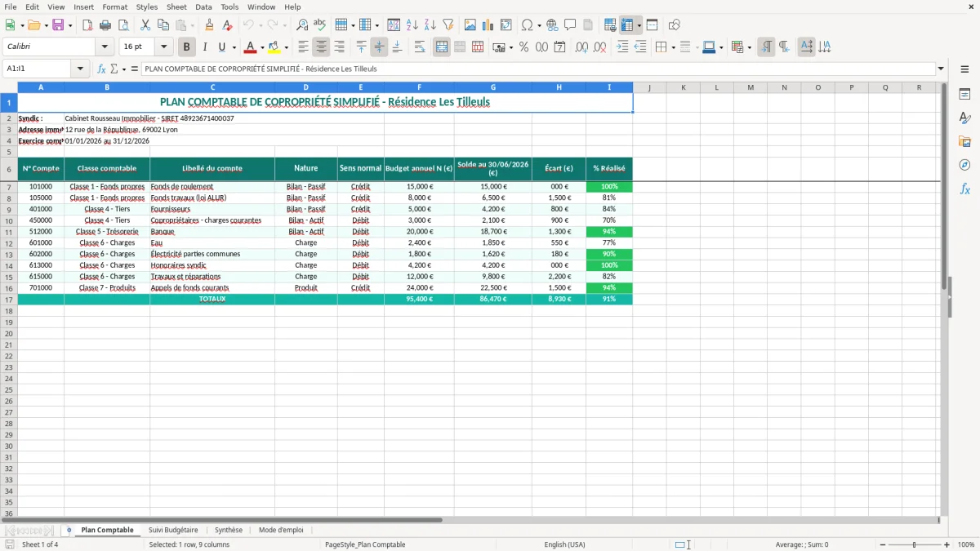Image resolution: width=980 pixels, height=551 pixels.
Task: Click the Split Window icon
Action: [652, 25]
